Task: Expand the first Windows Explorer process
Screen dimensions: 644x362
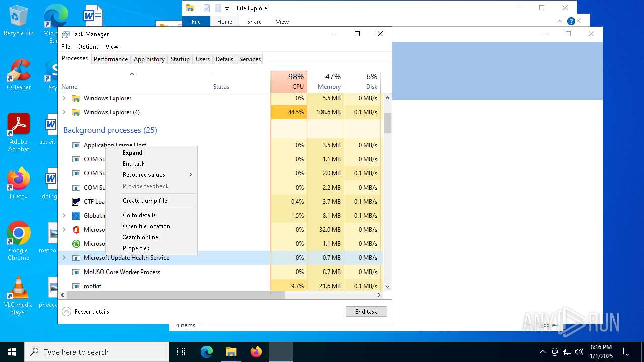Action: coord(64,98)
